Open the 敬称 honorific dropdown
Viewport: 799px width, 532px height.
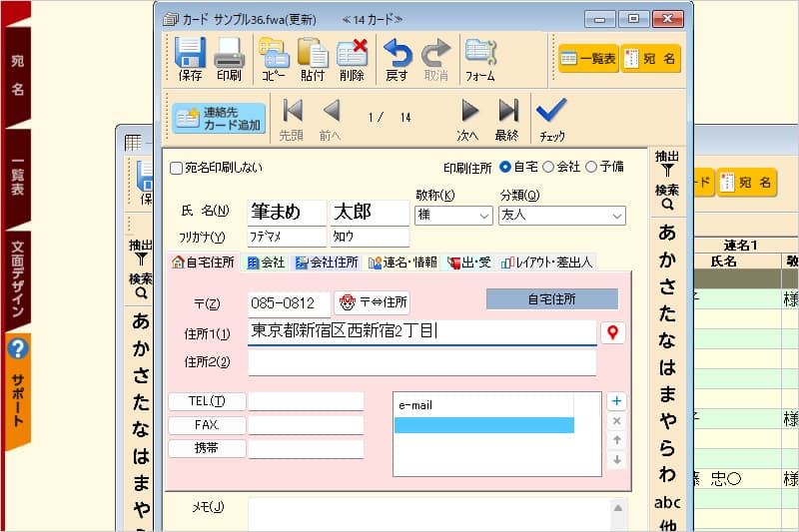click(453, 216)
